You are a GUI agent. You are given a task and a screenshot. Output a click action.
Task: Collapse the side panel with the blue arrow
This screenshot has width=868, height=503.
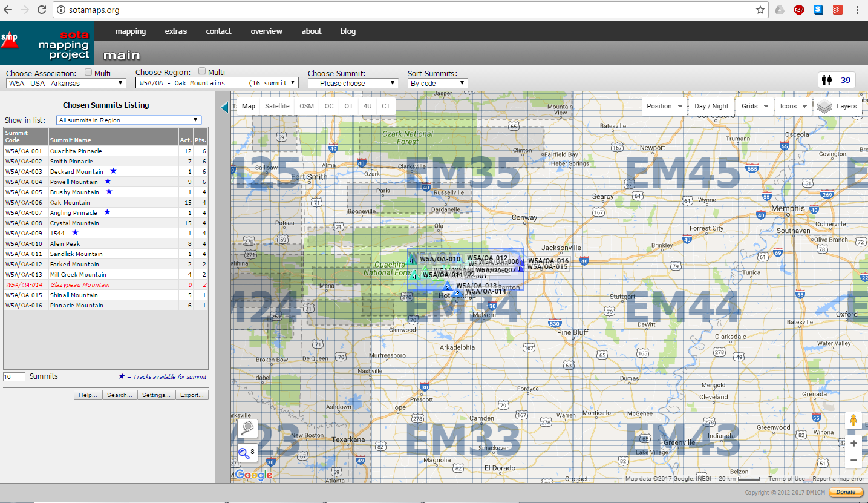click(224, 108)
